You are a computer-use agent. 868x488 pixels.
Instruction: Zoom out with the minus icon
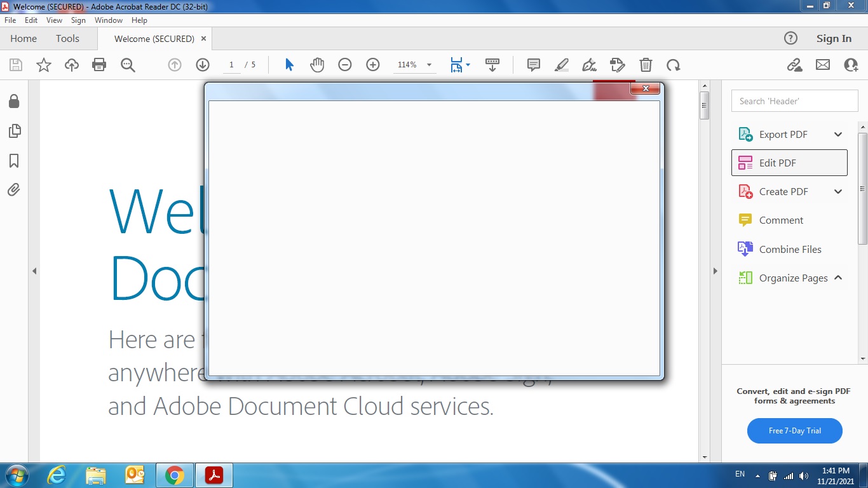345,65
